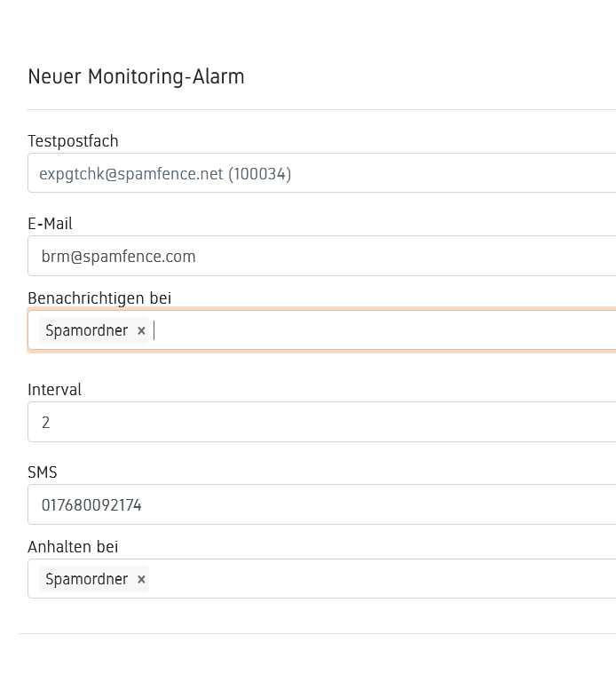This screenshot has height=690, width=616.
Task: Open the Benachrichtigen bei multi-select box
Action: (x=382, y=330)
